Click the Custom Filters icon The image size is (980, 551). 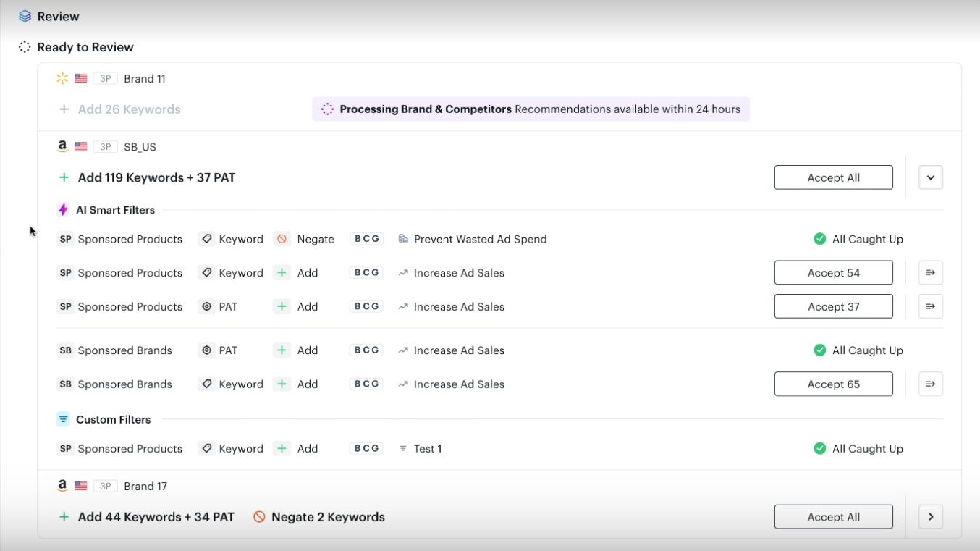63,419
